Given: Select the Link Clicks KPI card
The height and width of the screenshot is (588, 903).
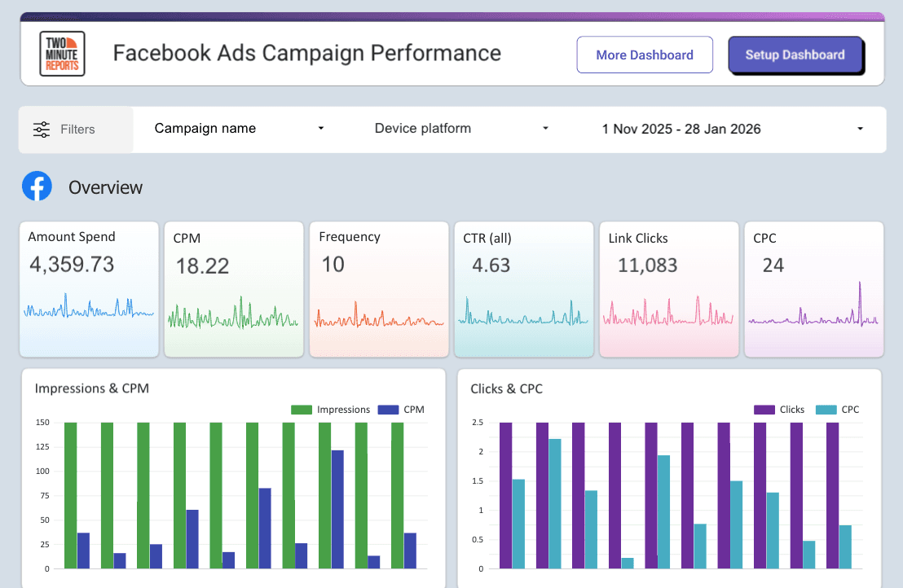Looking at the screenshot, I should point(668,289).
